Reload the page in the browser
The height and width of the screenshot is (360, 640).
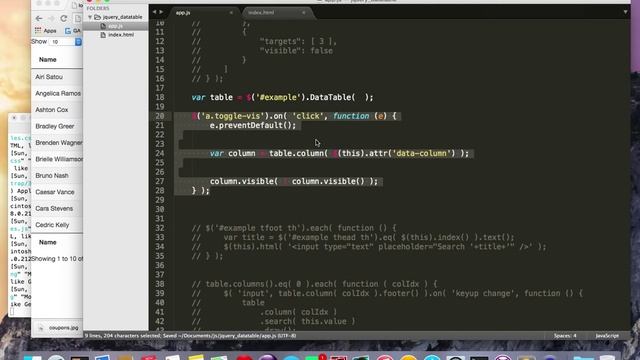click(64, 18)
